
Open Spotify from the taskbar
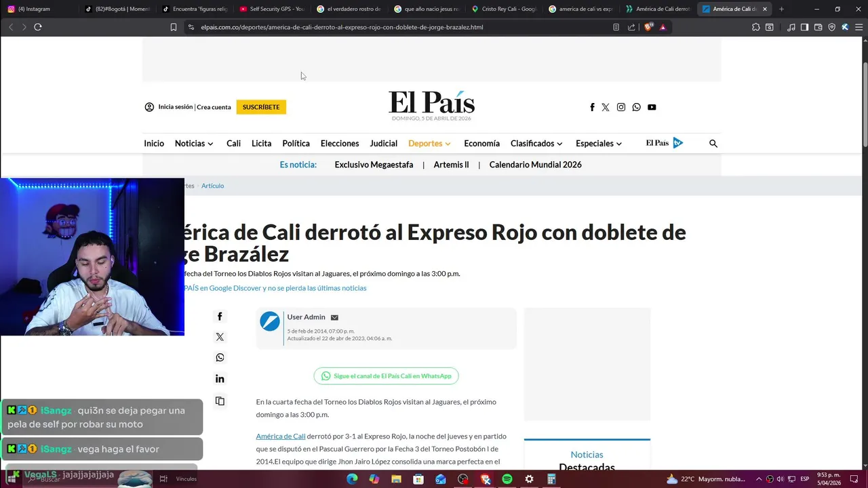click(507, 479)
